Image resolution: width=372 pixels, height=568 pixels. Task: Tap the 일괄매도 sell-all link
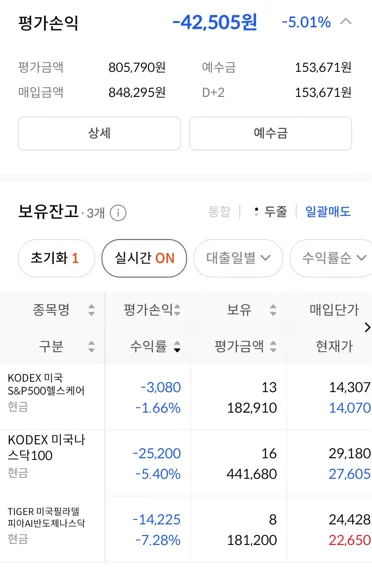[328, 212]
